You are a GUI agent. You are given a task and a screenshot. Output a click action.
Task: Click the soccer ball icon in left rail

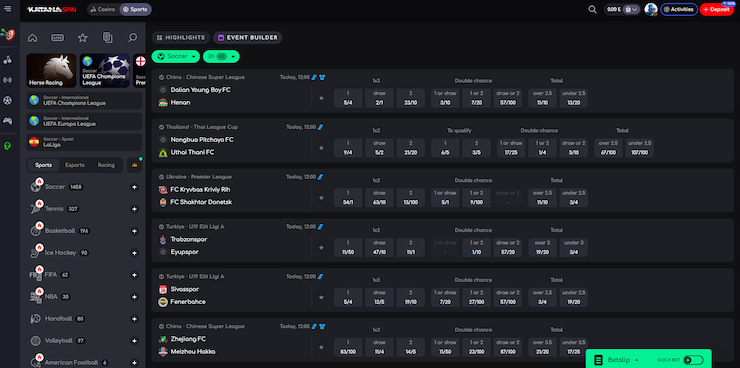click(x=8, y=100)
